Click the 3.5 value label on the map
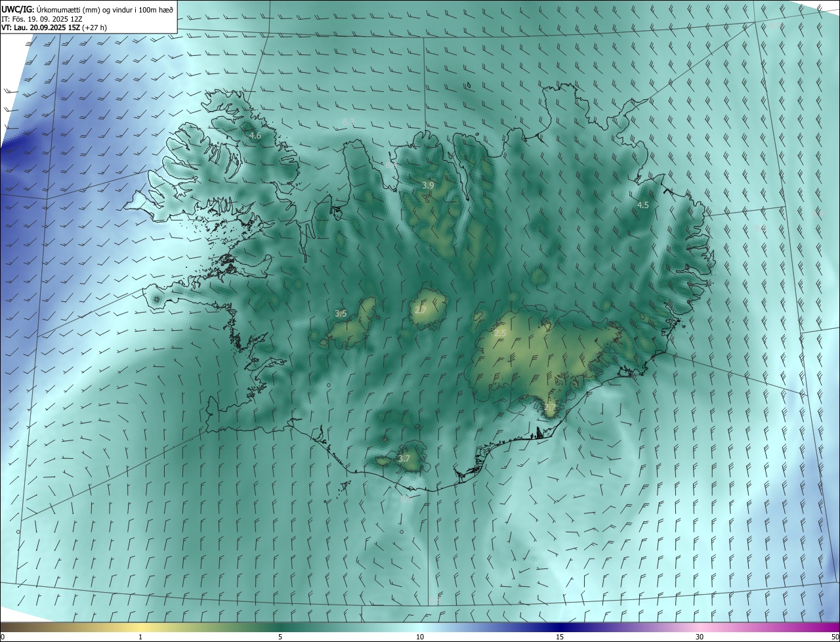This screenshot has width=840, height=642. [341, 314]
